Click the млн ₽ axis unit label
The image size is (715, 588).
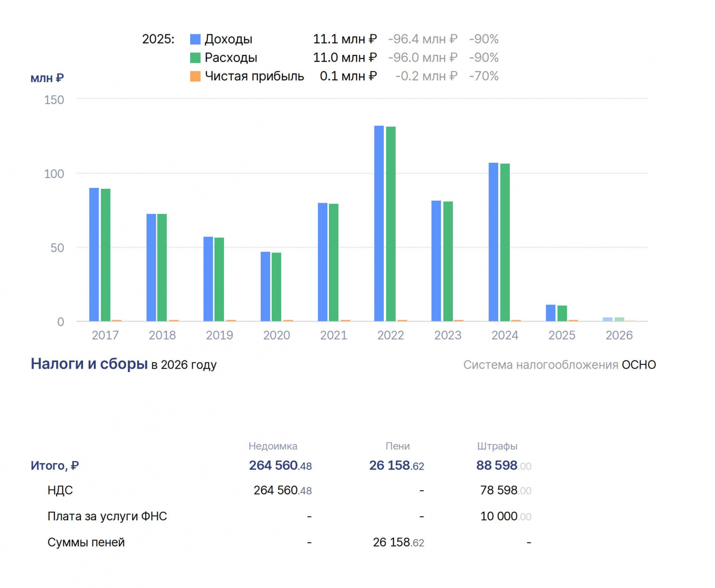pyautogui.click(x=47, y=78)
